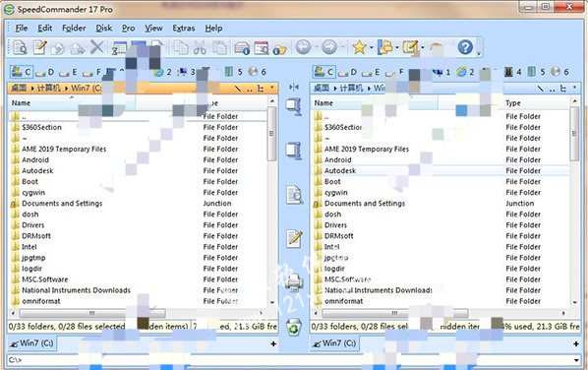
Task: Open the Edit menu
Action: tap(45, 29)
